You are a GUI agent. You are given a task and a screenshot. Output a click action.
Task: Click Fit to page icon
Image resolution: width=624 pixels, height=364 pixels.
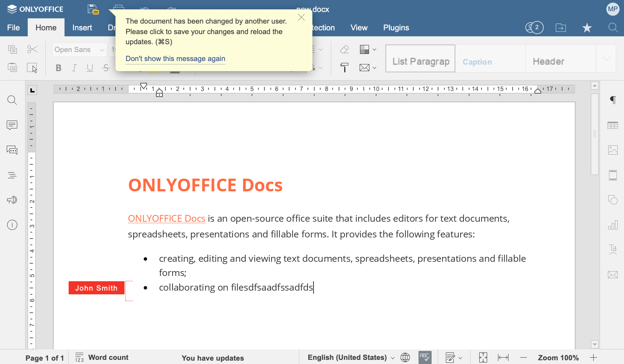tap(483, 358)
